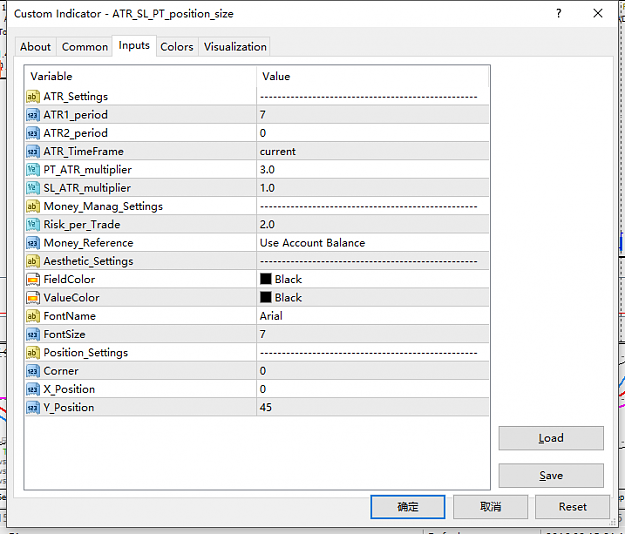
Task: Click the 'ATR1_period' variable name
Action: coord(75,115)
